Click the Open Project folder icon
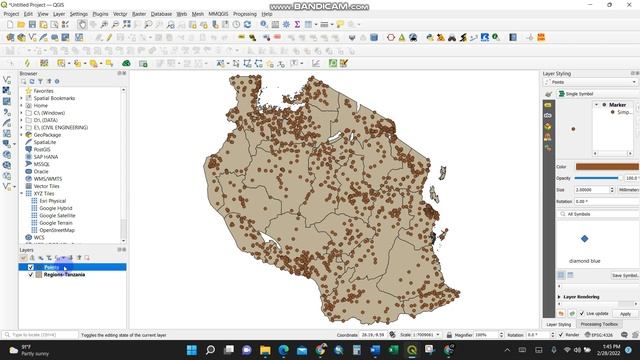Screen dimensions: 640x360 [x=21, y=24]
